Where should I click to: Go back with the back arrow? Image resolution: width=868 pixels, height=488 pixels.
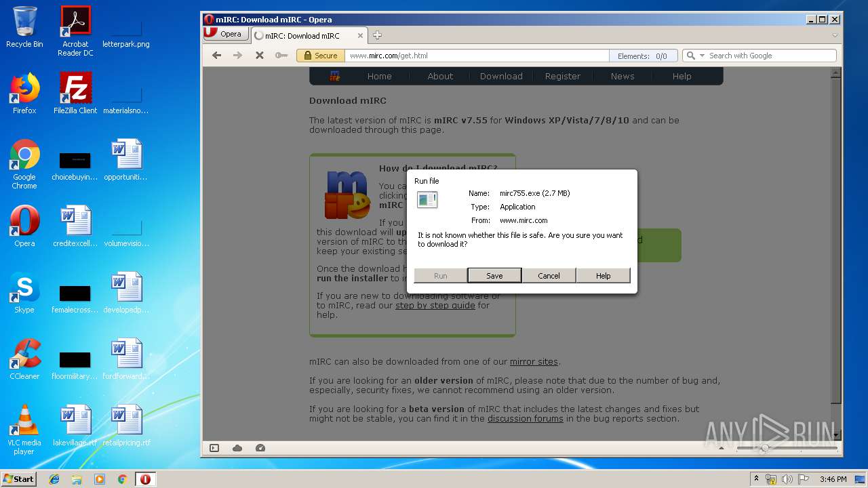point(216,56)
